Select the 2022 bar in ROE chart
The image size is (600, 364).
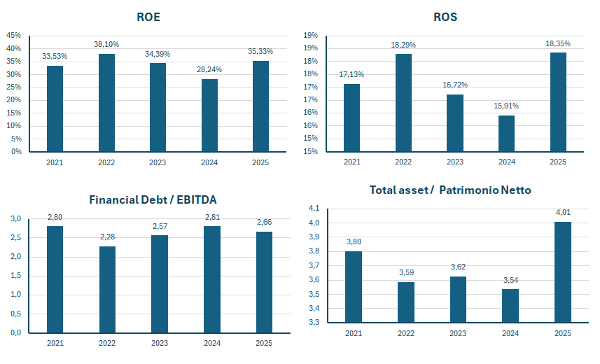(106, 102)
